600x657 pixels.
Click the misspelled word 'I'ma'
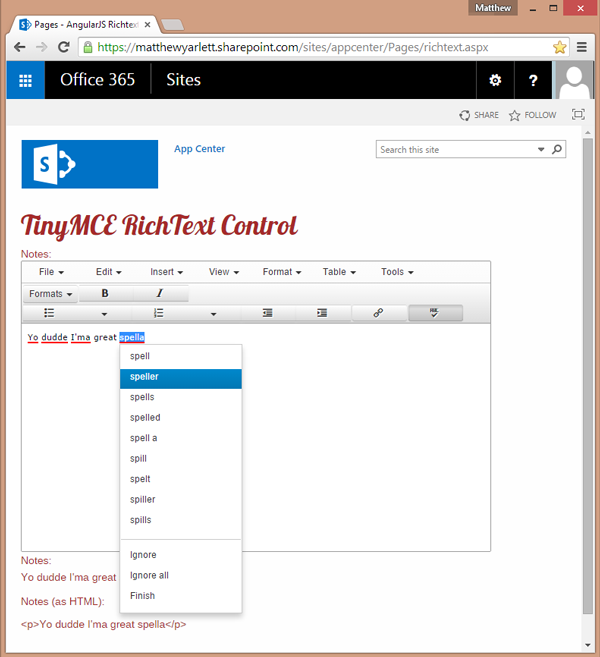(x=80, y=337)
